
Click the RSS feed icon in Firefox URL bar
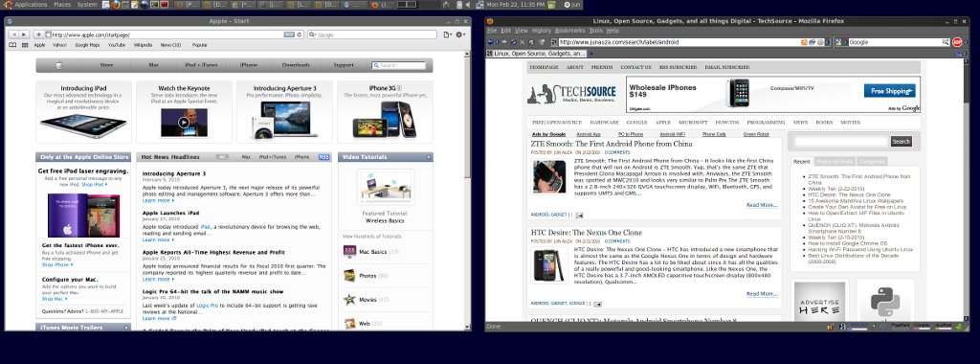[804, 42]
